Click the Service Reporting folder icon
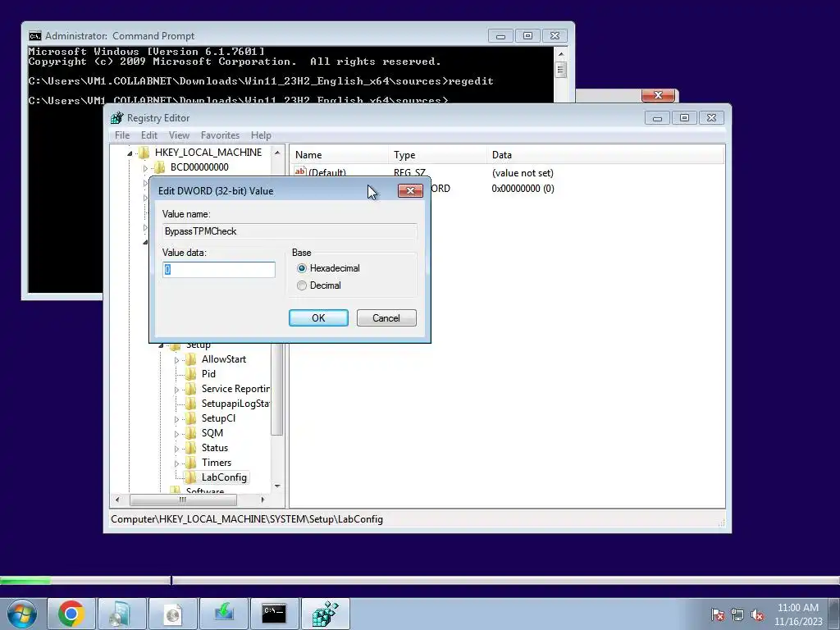This screenshot has width=840, height=630. 190,389
